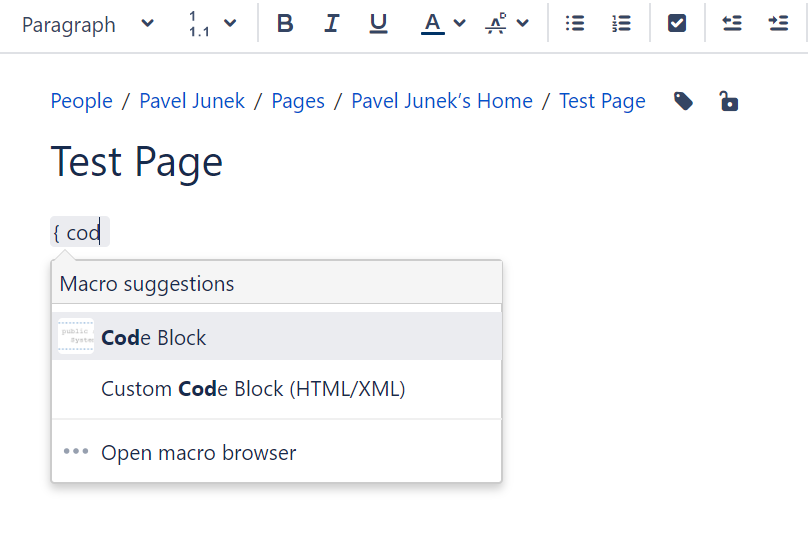Image resolution: width=808 pixels, height=534 pixels.
Task: Insert a task list checkbox
Action: tap(677, 23)
